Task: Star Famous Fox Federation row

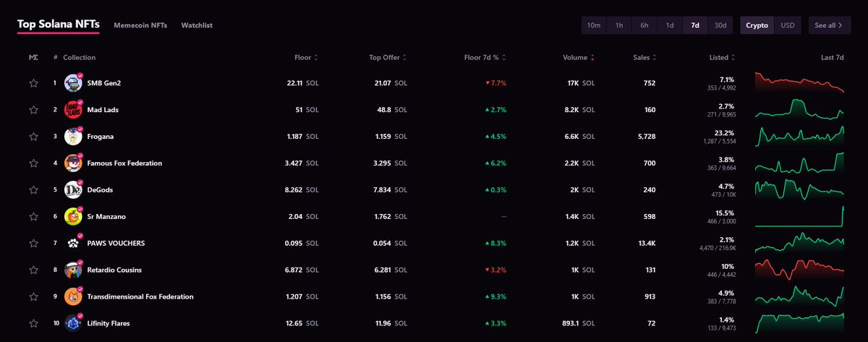Action: [x=33, y=163]
